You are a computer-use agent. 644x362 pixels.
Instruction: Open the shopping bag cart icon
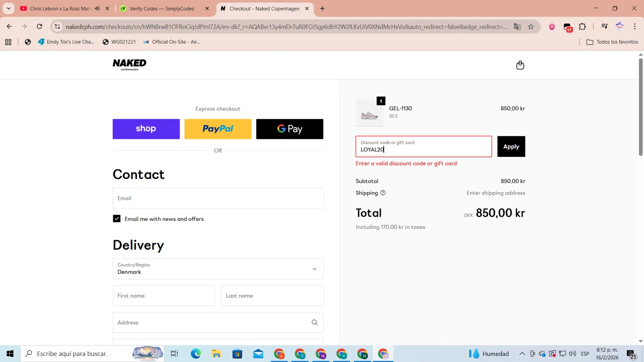[x=520, y=65]
